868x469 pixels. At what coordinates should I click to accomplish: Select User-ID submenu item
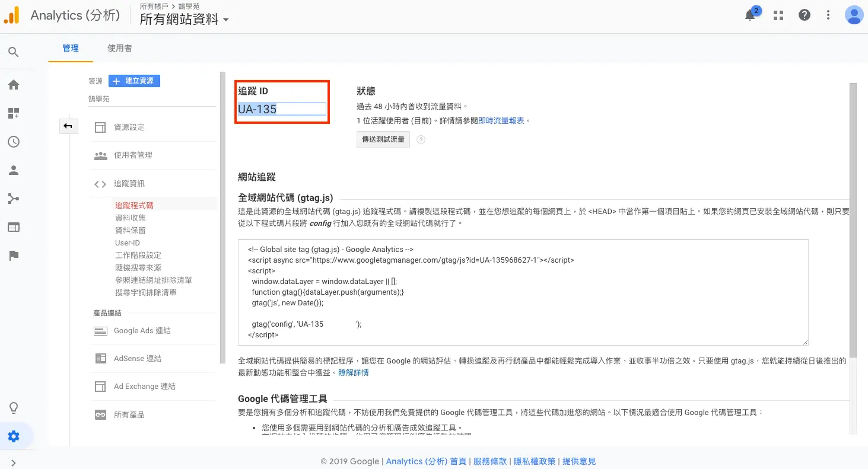[128, 243]
